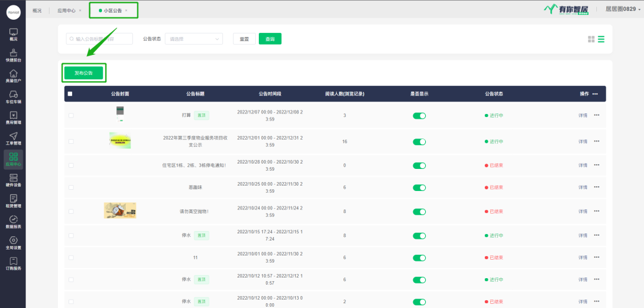This screenshot has width=644, height=308.
Task: Open 数据报表 data reports
Action: click(13, 221)
